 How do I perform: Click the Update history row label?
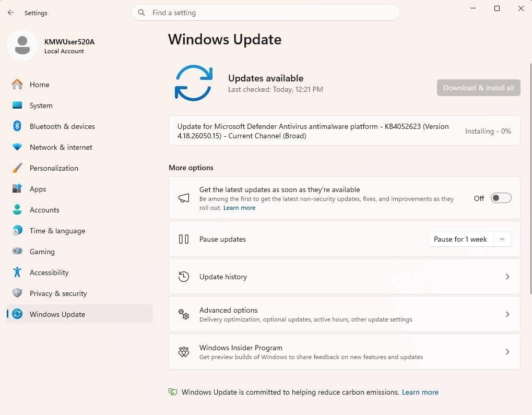pos(223,277)
